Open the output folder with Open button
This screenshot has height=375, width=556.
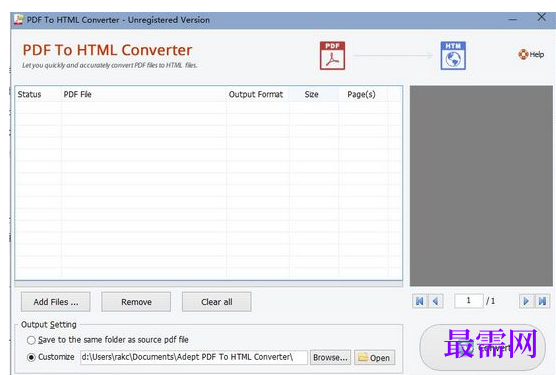point(374,358)
